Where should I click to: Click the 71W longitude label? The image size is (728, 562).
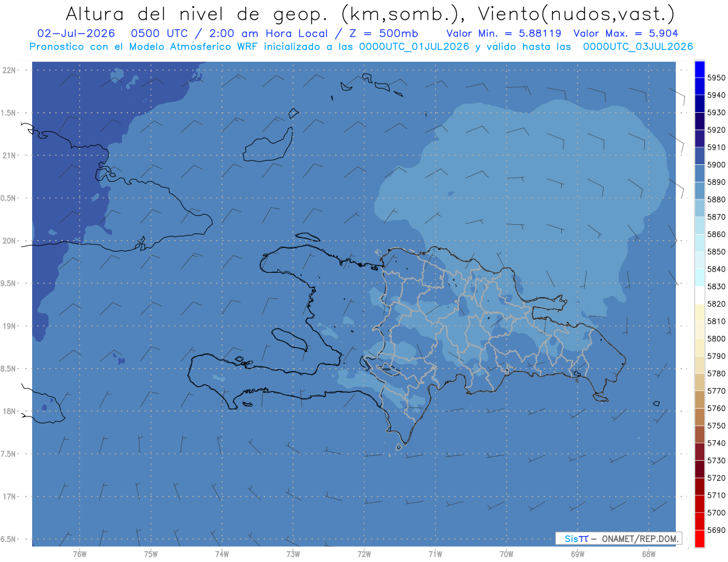click(435, 554)
